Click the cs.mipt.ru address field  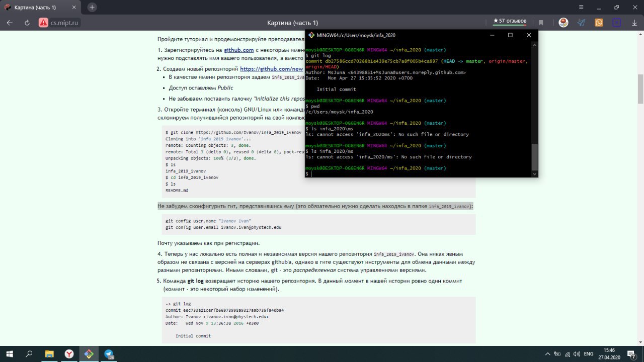pyautogui.click(x=65, y=23)
